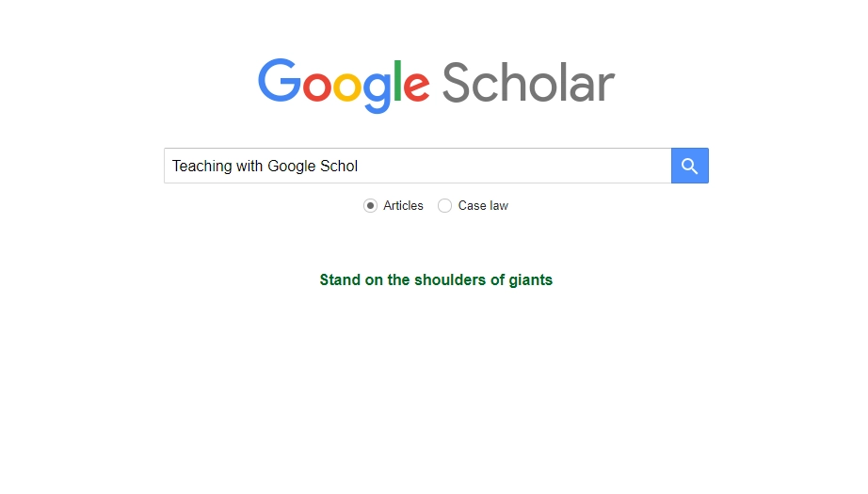Submit query with the blue search button
The height and width of the screenshot is (494, 868).
click(x=690, y=166)
